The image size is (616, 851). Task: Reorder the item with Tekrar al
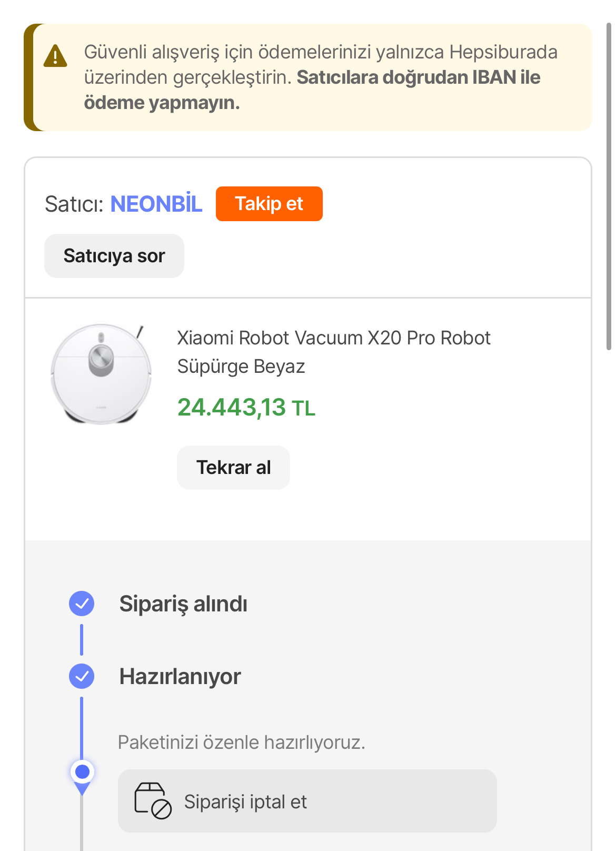coord(233,468)
